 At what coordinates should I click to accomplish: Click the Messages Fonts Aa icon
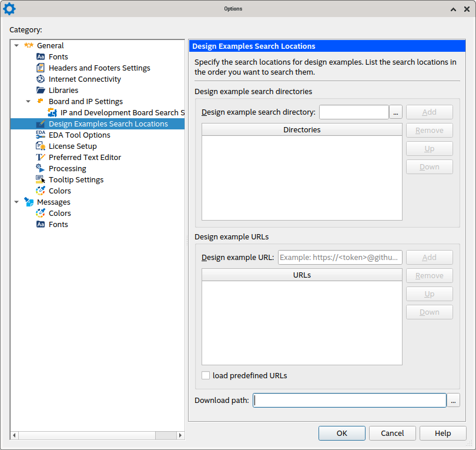pos(41,224)
